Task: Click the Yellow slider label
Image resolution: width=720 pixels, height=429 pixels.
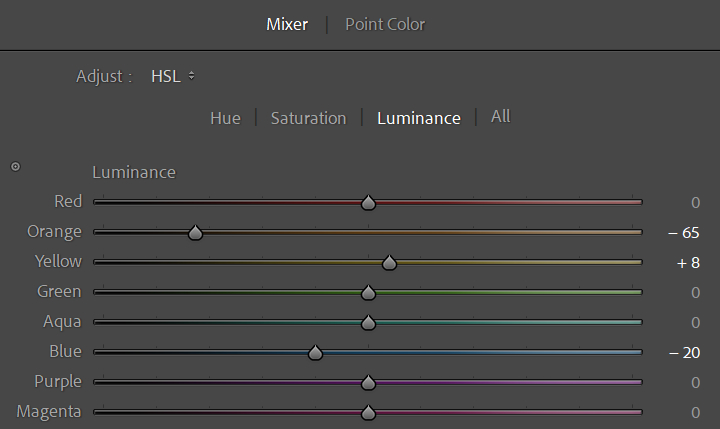Action: pos(58,261)
